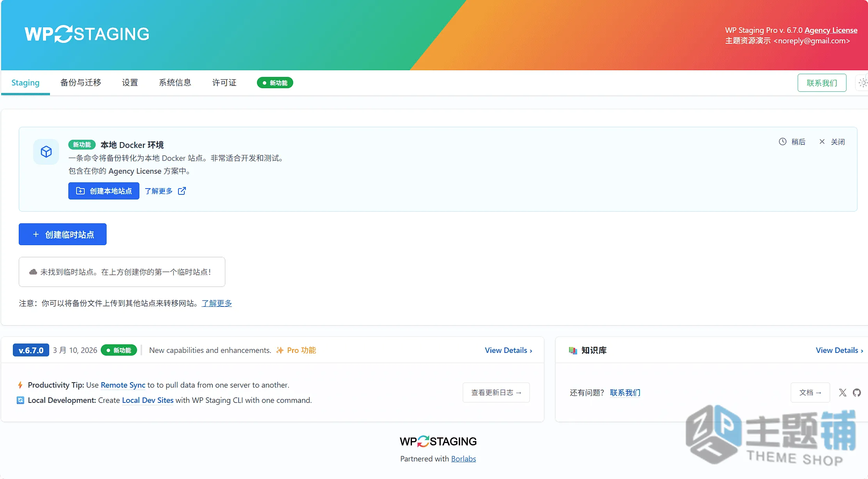Click the 查看更新日志 button
This screenshot has width=868, height=479.
click(496, 392)
